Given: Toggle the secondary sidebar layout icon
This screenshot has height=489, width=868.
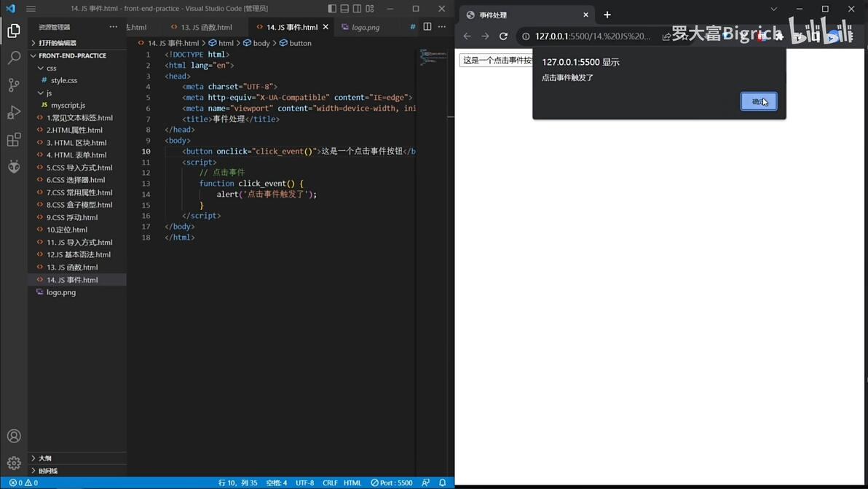Looking at the screenshot, I should (357, 8).
